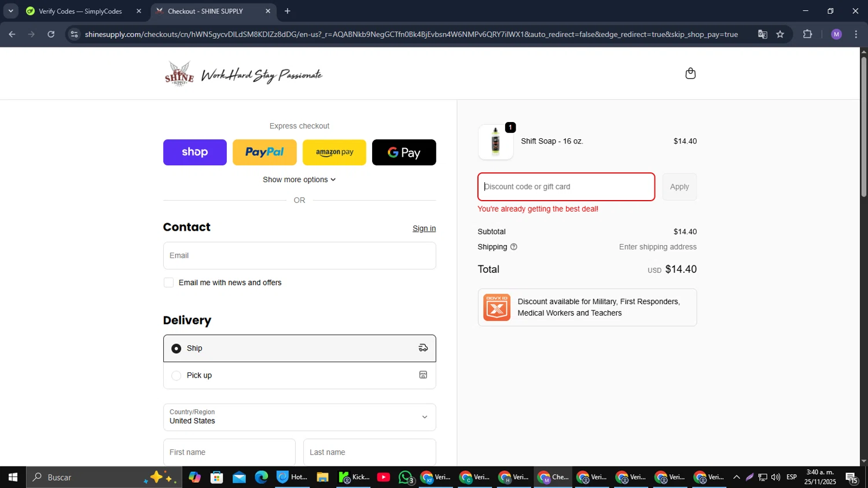Reload the checkout page
The image size is (868, 488).
[x=51, y=34]
